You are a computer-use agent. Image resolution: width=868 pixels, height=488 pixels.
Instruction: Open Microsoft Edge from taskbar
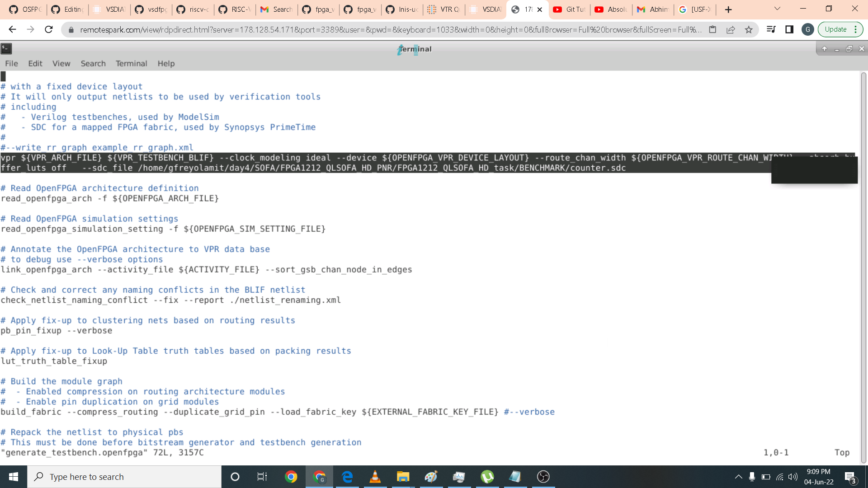pyautogui.click(x=347, y=477)
